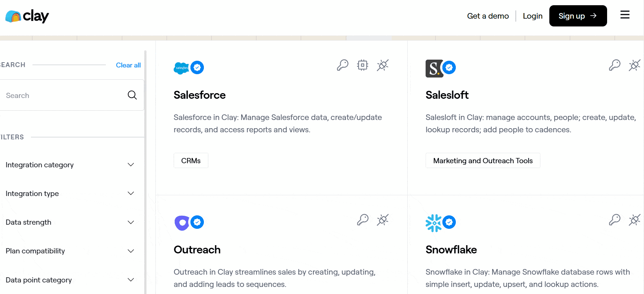Expand the Data strength filter
Screen dimensions: 644x294
coord(131,222)
